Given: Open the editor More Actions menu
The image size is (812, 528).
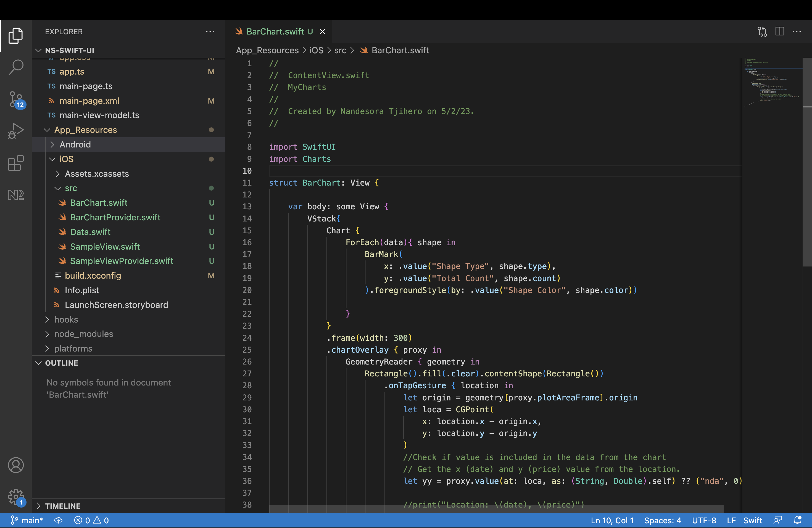Looking at the screenshot, I should [x=797, y=31].
